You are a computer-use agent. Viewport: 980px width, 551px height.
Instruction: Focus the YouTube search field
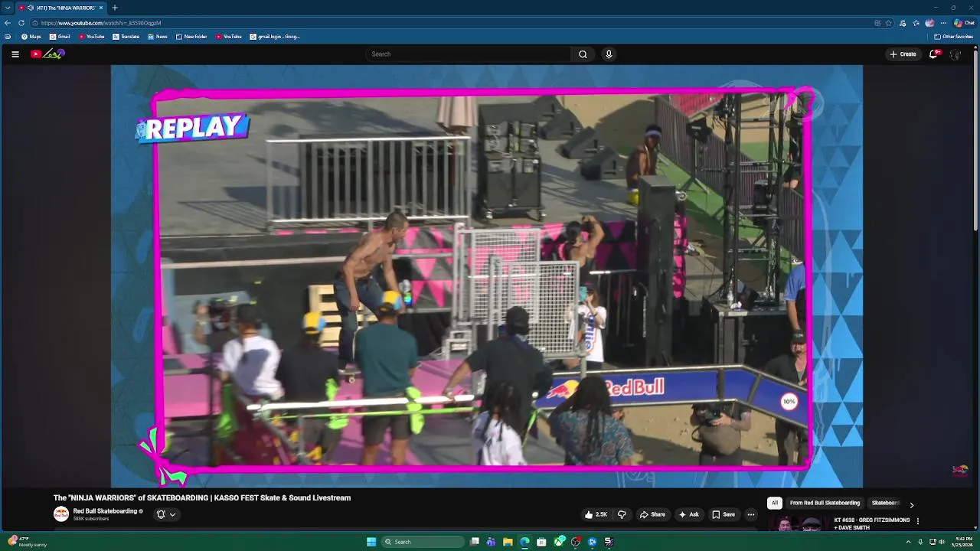click(x=468, y=54)
